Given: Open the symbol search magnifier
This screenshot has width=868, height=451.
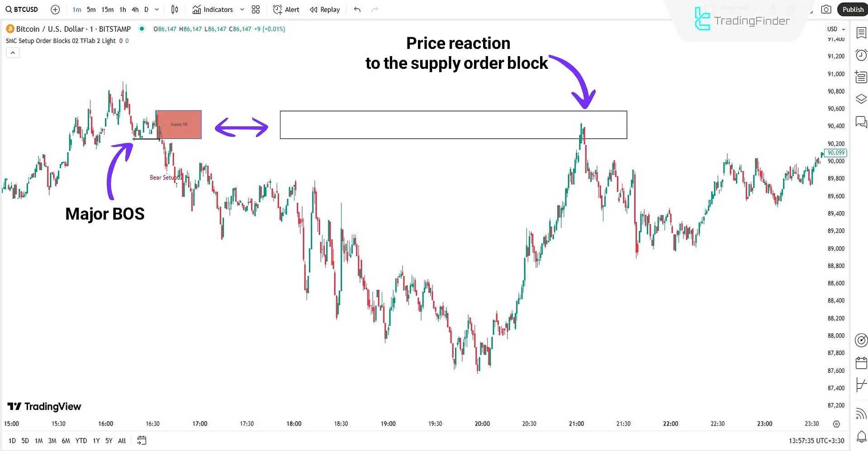Looking at the screenshot, I should pyautogui.click(x=9, y=9).
